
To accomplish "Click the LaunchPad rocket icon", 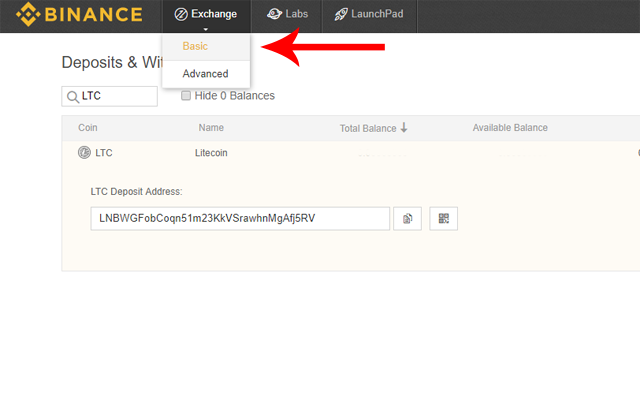I will pos(341,14).
